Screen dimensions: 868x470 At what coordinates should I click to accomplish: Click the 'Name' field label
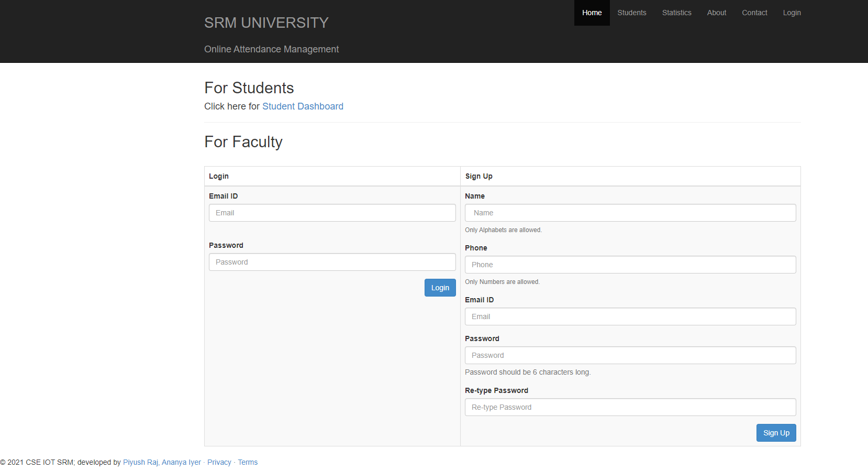[x=475, y=196]
